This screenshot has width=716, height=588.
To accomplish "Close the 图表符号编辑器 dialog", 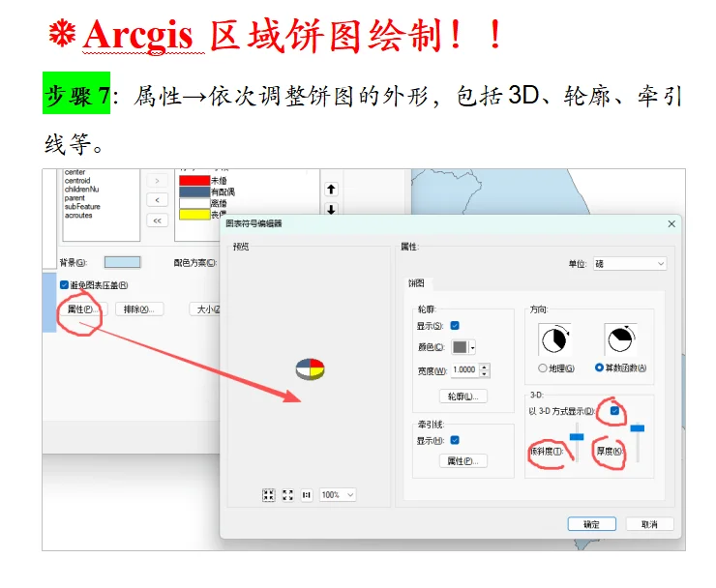I will [x=671, y=223].
